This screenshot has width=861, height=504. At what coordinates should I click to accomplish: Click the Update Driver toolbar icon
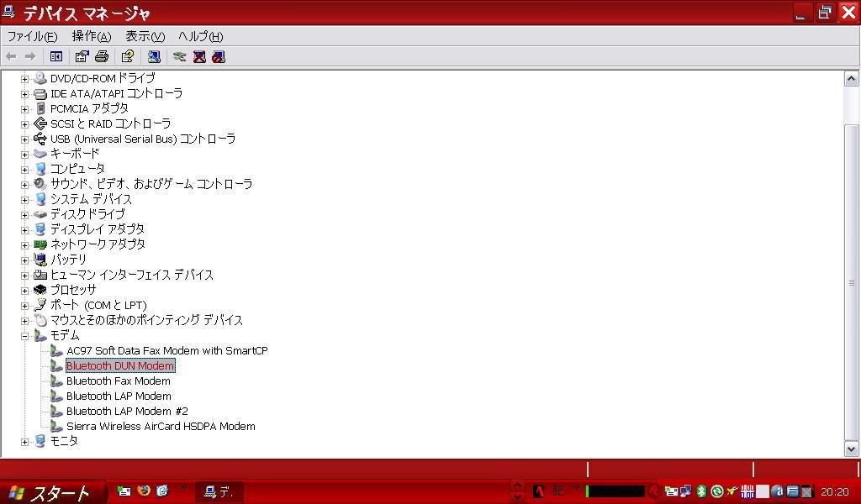pos(179,56)
